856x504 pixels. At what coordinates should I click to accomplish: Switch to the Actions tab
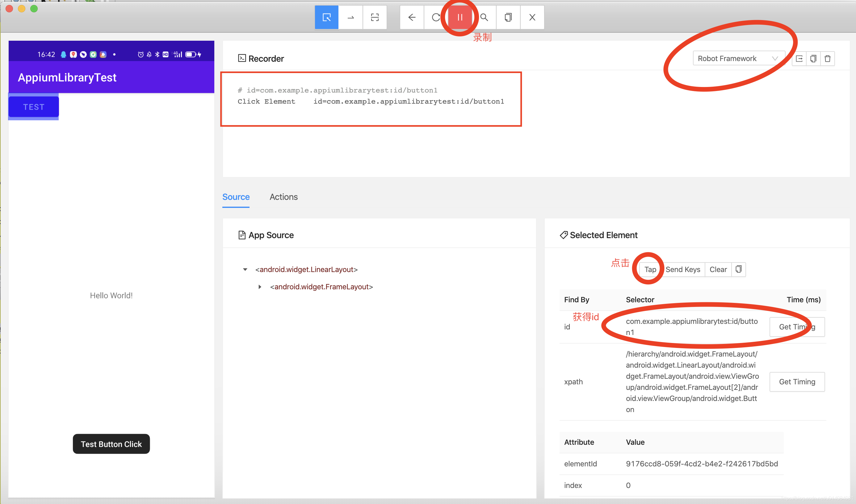coord(283,197)
